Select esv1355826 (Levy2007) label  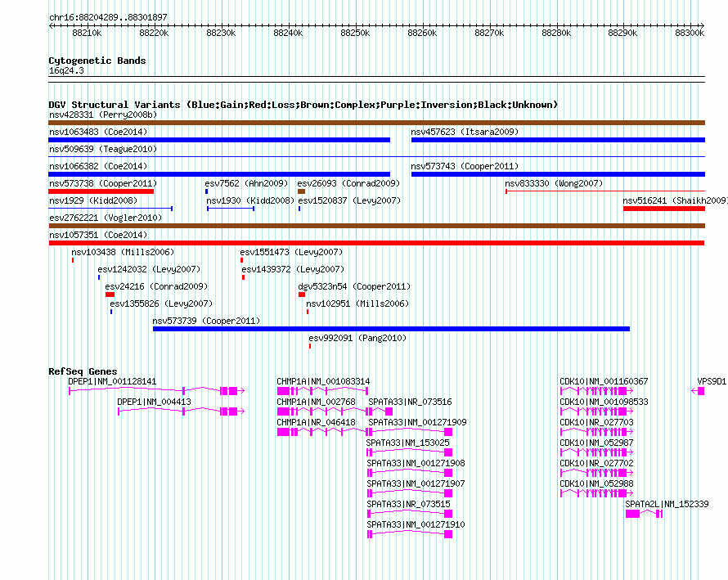coord(161,303)
